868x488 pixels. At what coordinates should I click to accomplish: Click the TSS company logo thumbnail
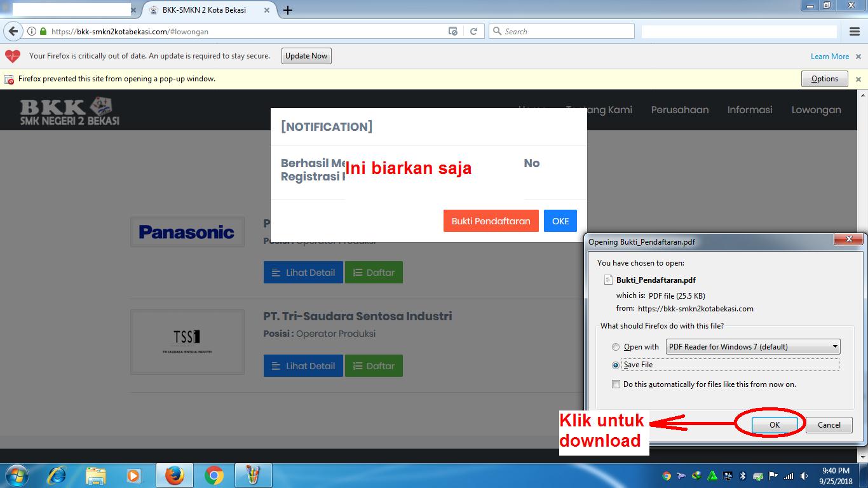[187, 342]
